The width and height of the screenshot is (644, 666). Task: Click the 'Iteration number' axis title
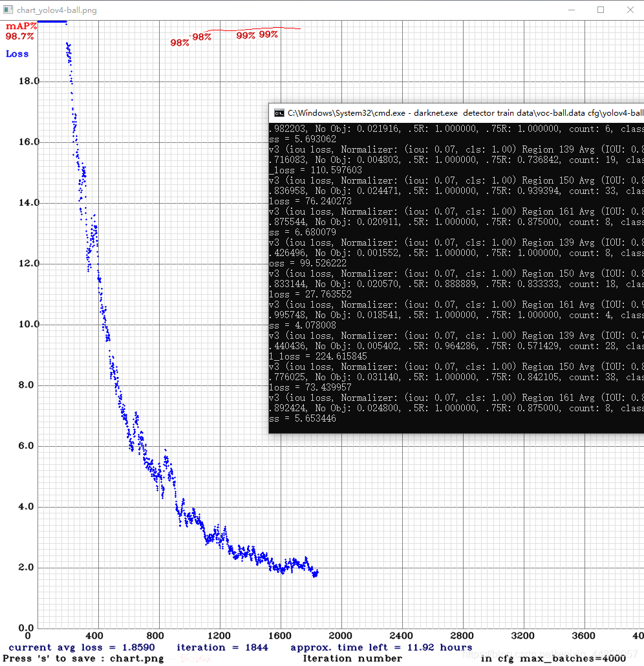[x=352, y=658]
